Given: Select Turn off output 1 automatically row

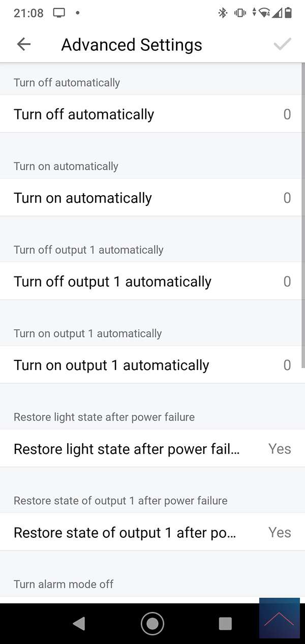Looking at the screenshot, I should [112, 282].
